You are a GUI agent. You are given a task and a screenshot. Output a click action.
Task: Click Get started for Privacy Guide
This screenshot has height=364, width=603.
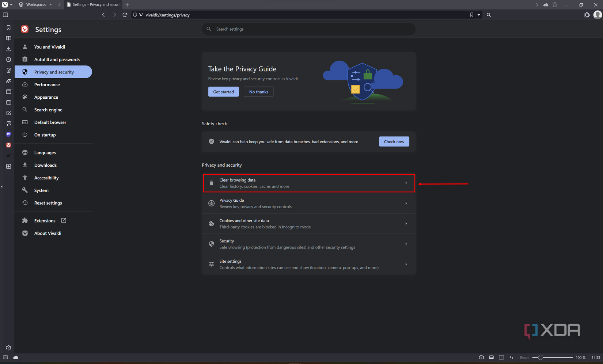[223, 92]
